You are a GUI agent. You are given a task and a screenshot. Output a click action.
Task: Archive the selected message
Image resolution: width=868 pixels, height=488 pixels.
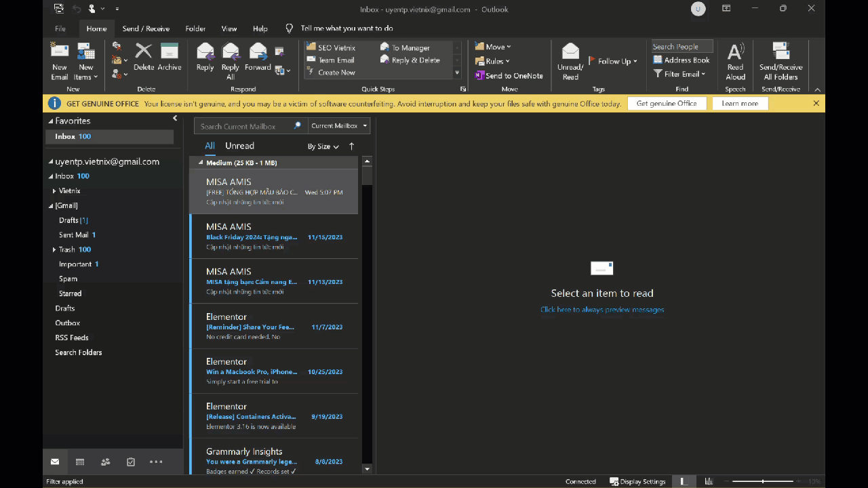coord(170,57)
